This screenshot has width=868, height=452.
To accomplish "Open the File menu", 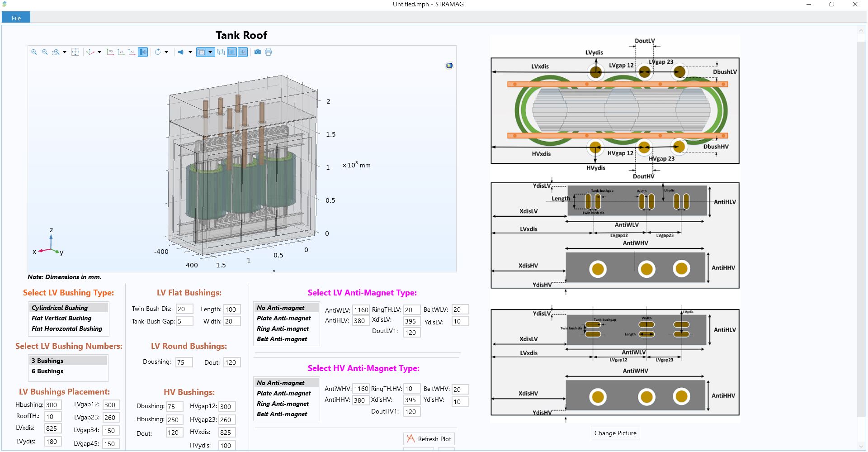I will coord(16,18).
